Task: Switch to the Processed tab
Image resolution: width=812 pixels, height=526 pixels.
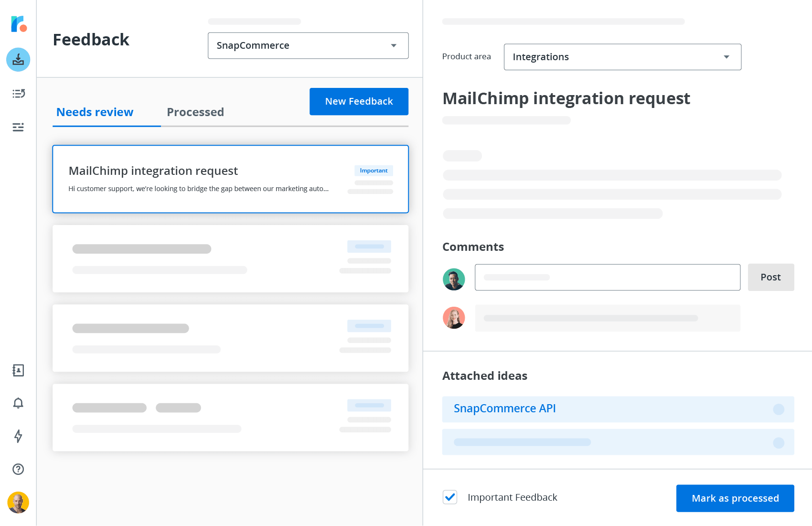Action: [195, 112]
